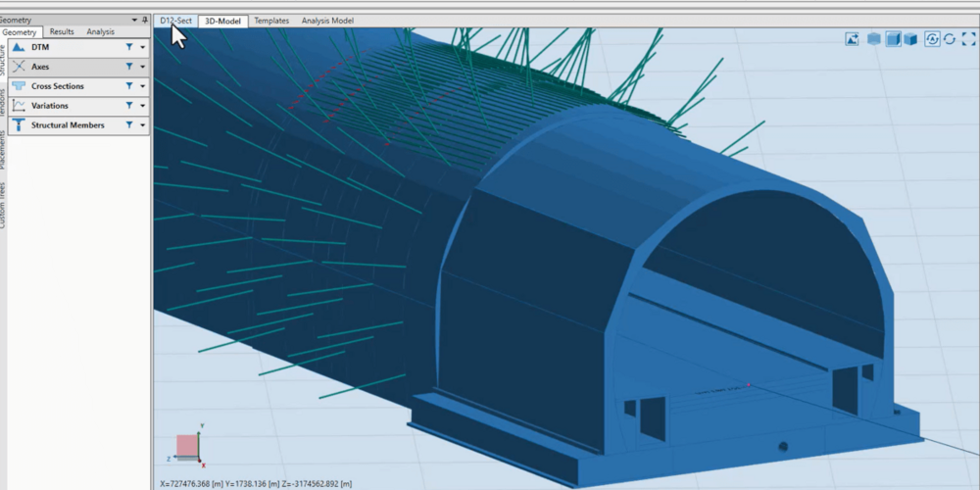Enable shaded-with-edges cube display mode
The image size is (980, 490).
[893, 39]
